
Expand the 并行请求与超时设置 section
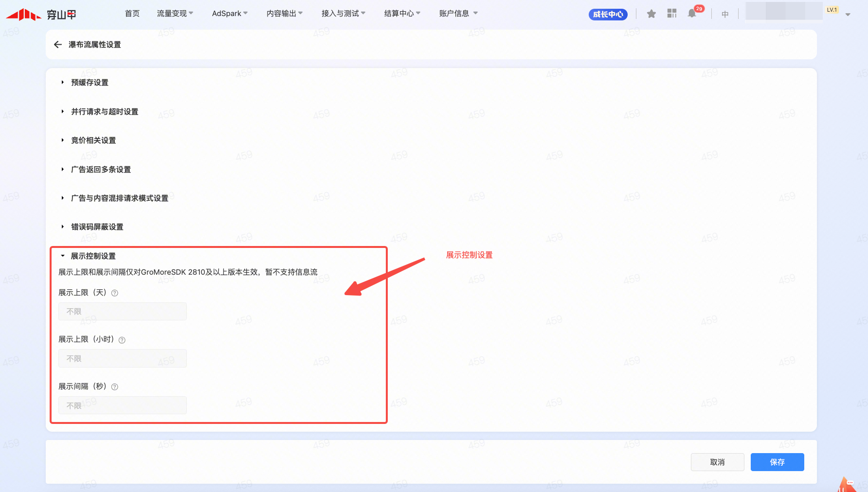coord(105,112)
